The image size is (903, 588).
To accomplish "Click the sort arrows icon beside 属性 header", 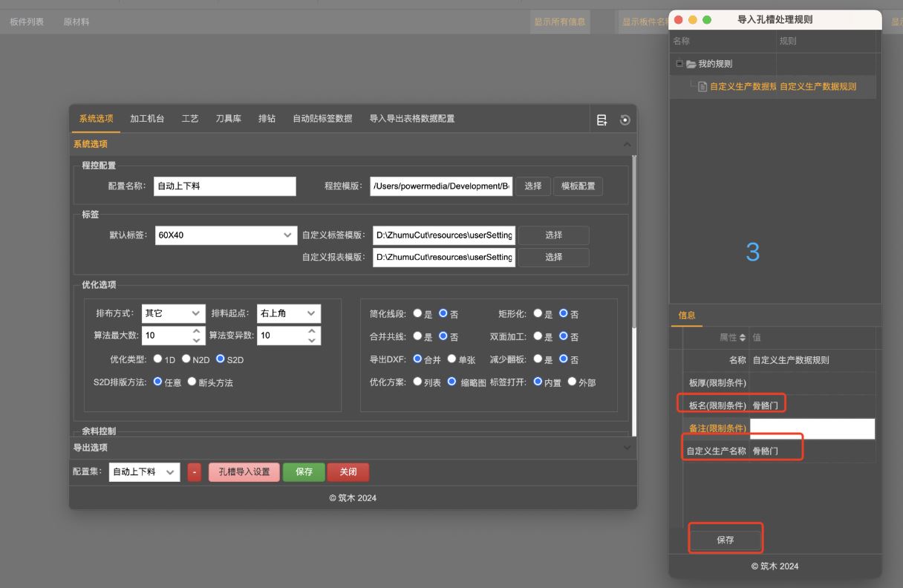I will [x=745, y=338].
